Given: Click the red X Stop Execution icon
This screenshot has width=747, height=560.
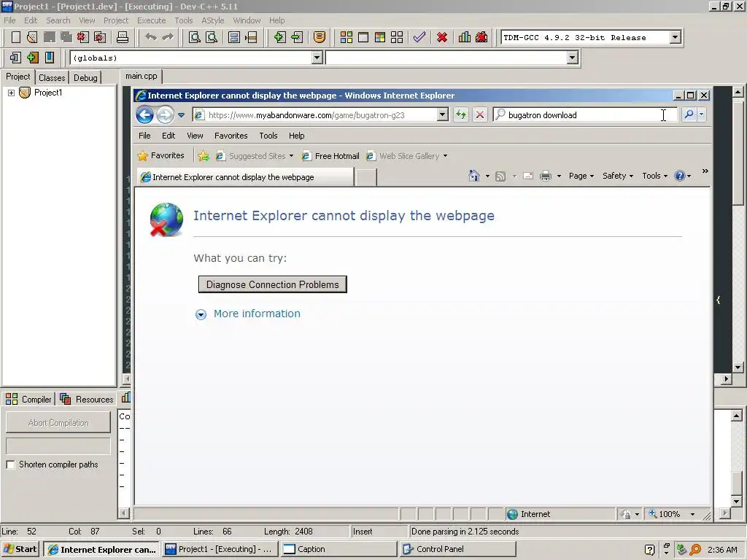Looking at the screenshot, I should click(442, 37).
